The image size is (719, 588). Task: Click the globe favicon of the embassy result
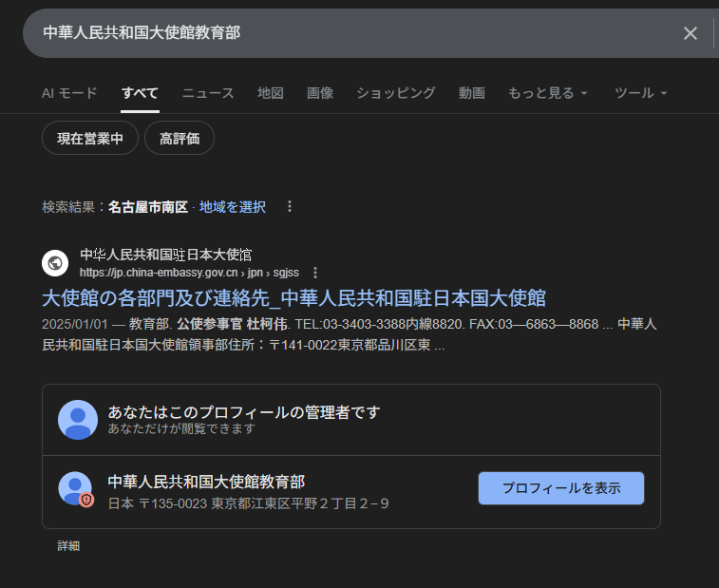point(55,263)
